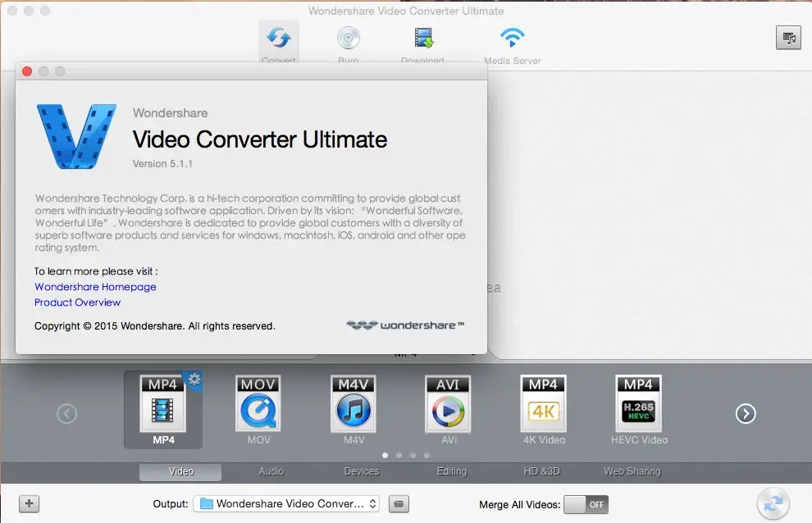Add files with the plus button

(x=29, y=503)
